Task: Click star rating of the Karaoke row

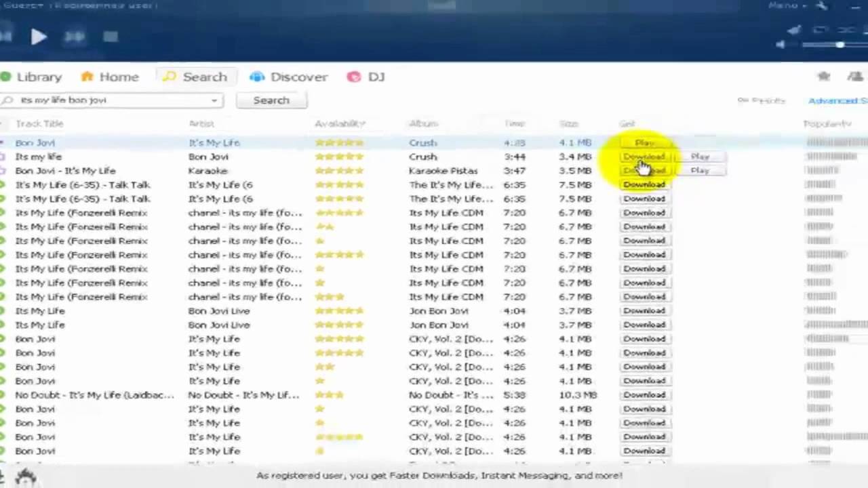Action: coord(339,171)
